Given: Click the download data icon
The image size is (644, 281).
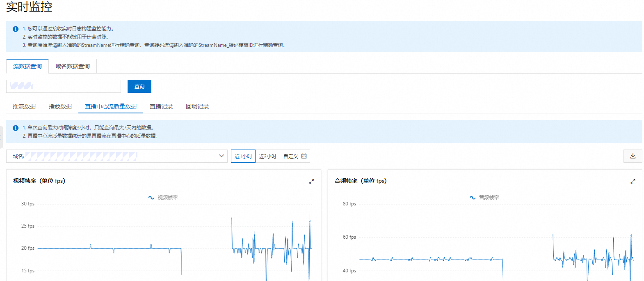Looking at the screenshot, I should tap(633, 156).
